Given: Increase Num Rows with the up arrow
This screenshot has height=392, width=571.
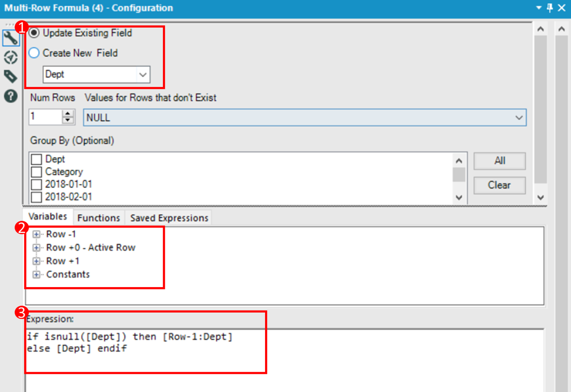Looking at the screenshot, I should [68, 113].
